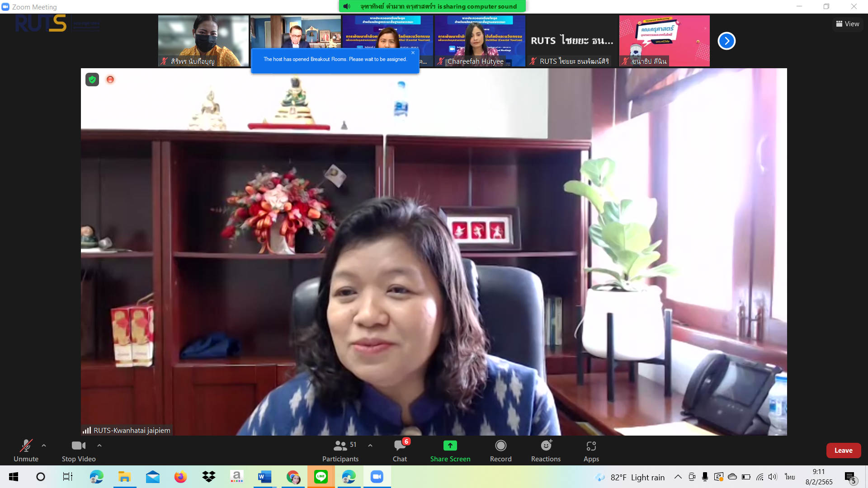The height and width of the screenshot is (488, 868).
Task: Click the green Share Screen button
Action: click(450, 450)
